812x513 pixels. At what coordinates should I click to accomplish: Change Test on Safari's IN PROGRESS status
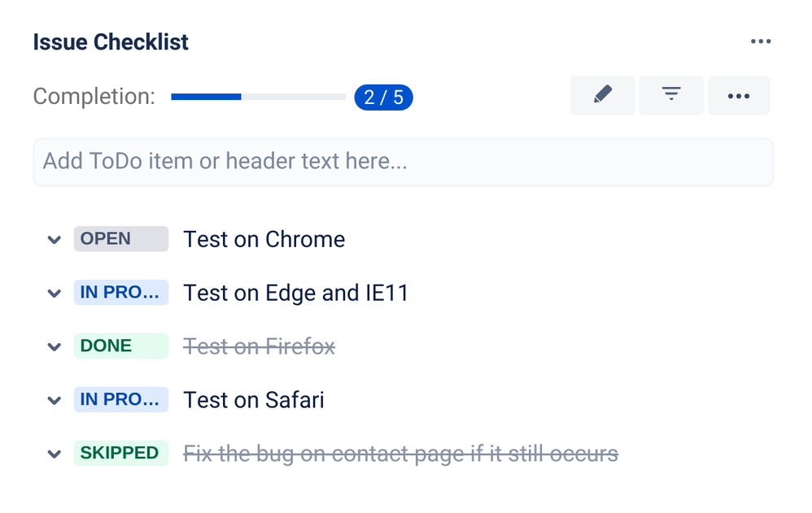coord(120,399)
